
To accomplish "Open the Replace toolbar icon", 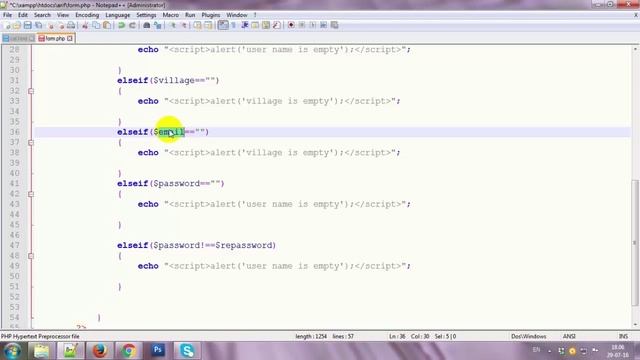I will pyautogui.click(x=158, y=25).
